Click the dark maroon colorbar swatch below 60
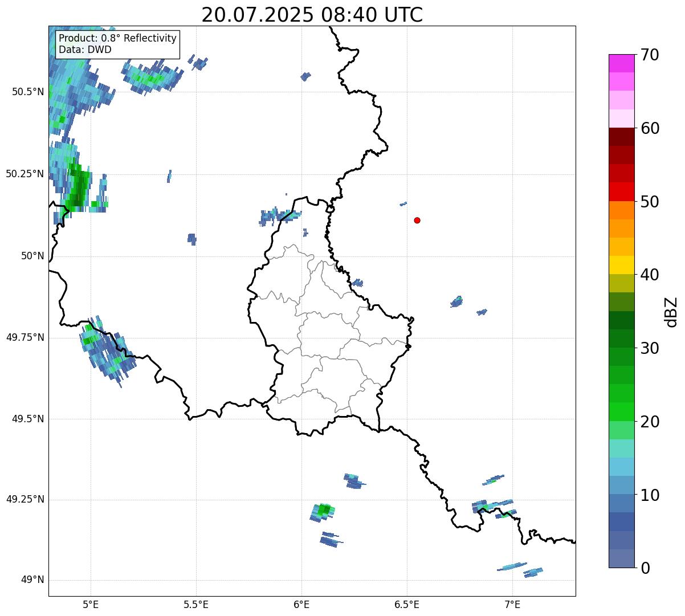 (622, 137)
